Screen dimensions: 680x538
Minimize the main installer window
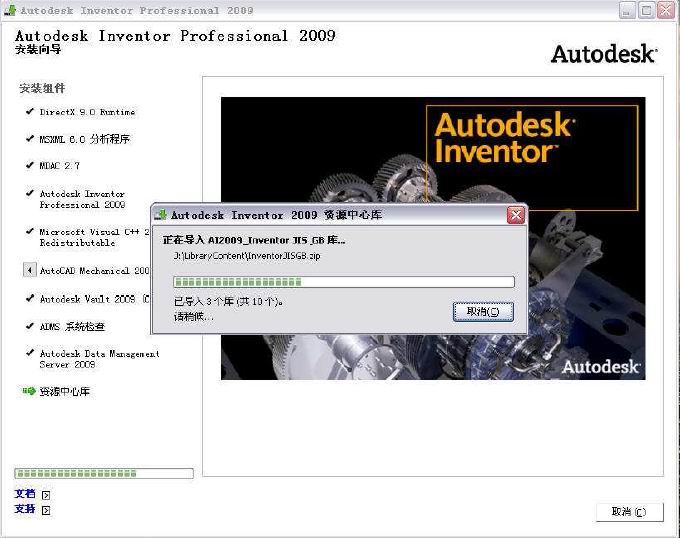tap(627, 10)
